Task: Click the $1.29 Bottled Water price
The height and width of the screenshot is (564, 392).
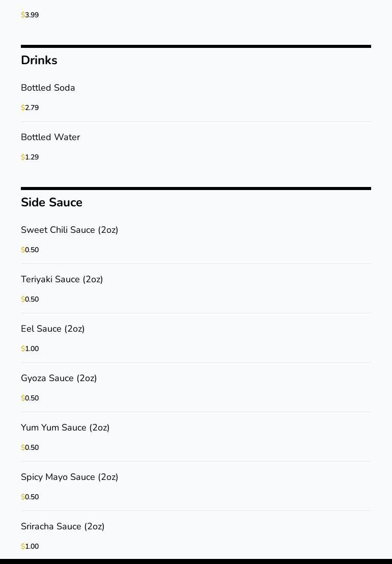Action: [x=30, y=157]
